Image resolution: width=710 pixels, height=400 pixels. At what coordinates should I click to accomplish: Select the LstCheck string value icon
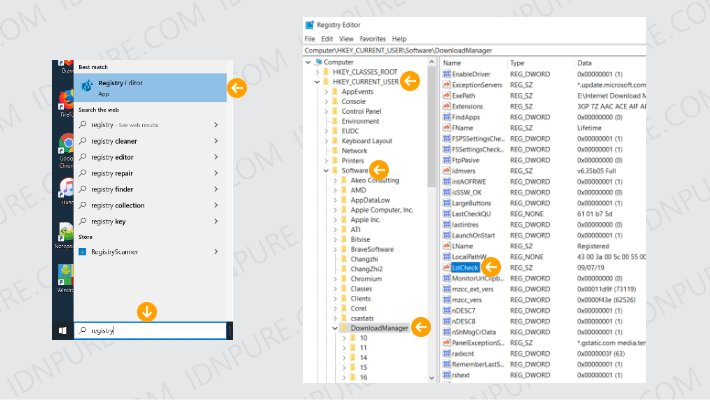tap(446, 268)
